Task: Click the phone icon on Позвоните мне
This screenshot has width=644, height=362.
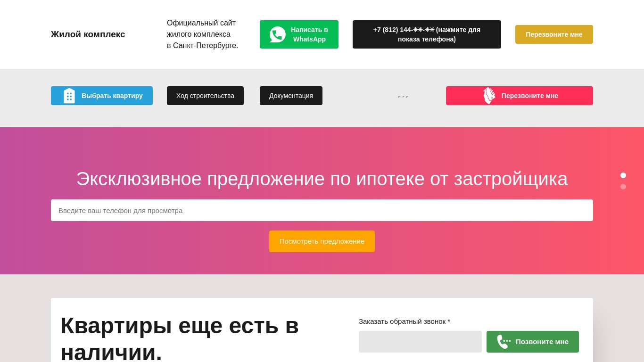Action: (504, 342)
